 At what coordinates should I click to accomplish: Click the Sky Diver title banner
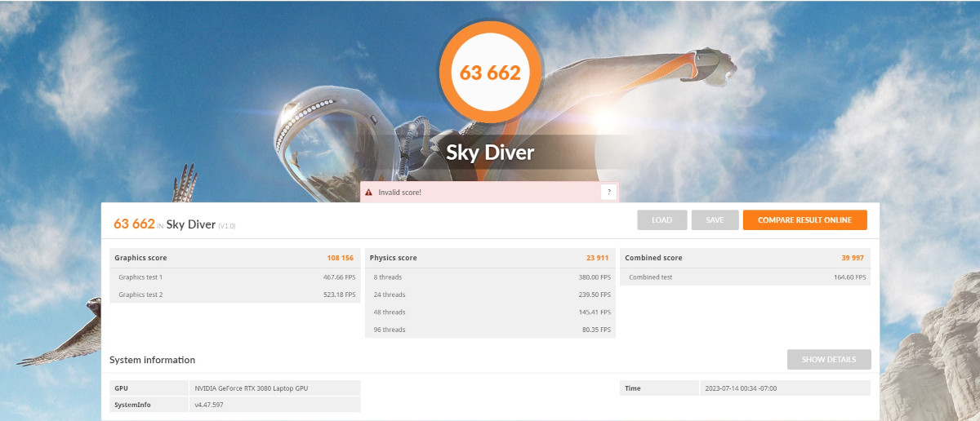coord(490,153)
